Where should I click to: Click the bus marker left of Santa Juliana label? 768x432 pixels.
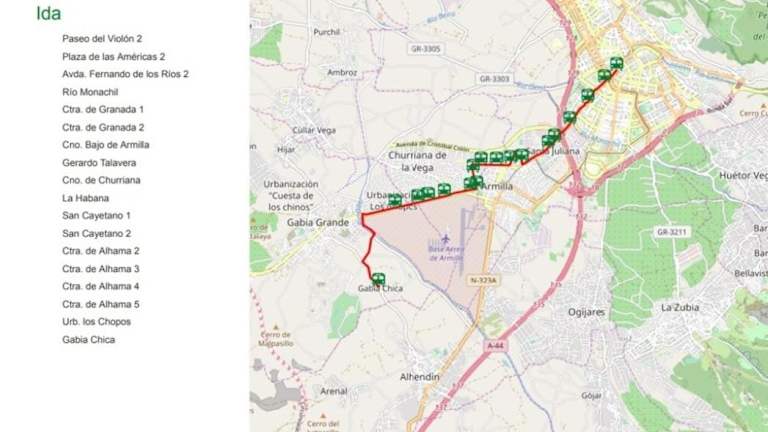pyautogui.click(x=522, y=155)
